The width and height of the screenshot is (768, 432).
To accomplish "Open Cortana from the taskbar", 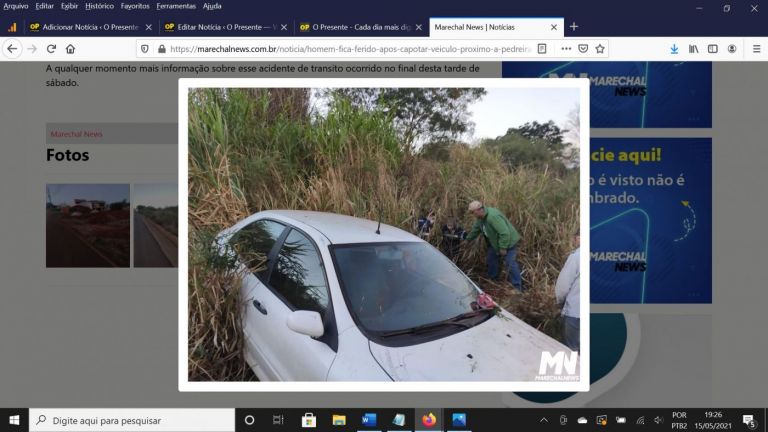I will point(249,420).
